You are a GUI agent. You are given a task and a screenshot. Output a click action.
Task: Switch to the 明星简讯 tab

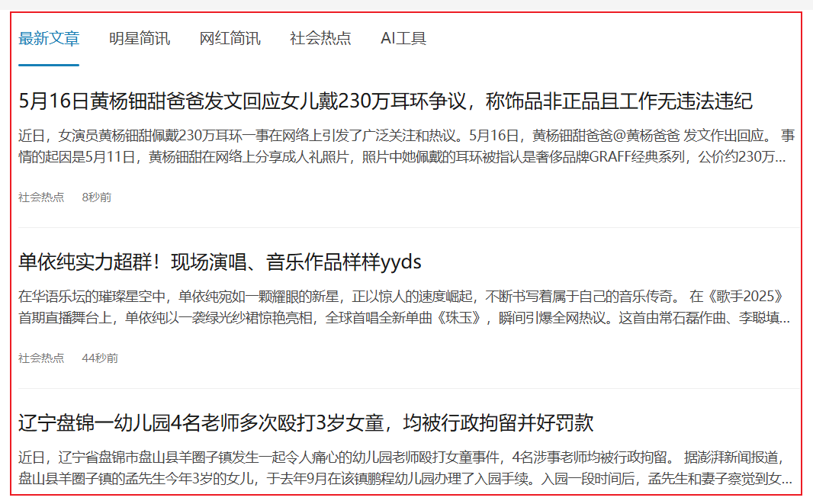click(140, 38)
